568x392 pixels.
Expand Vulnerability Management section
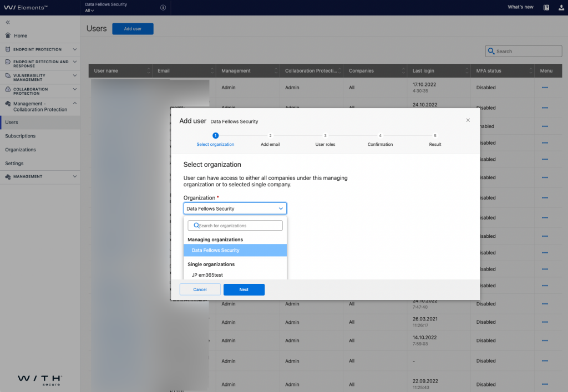[74, 77]
